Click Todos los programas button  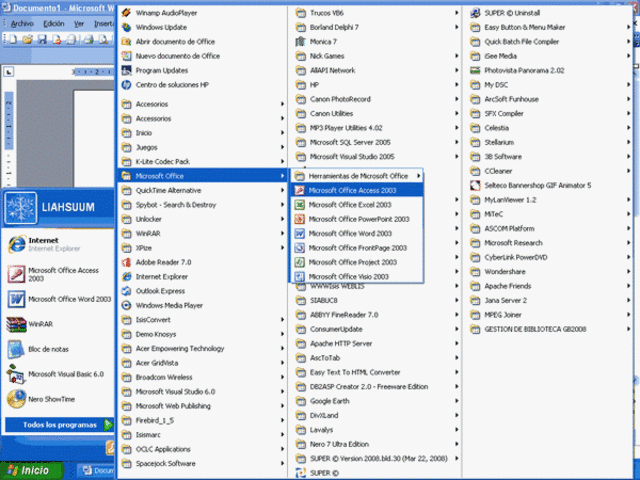(x=59, y=425)
